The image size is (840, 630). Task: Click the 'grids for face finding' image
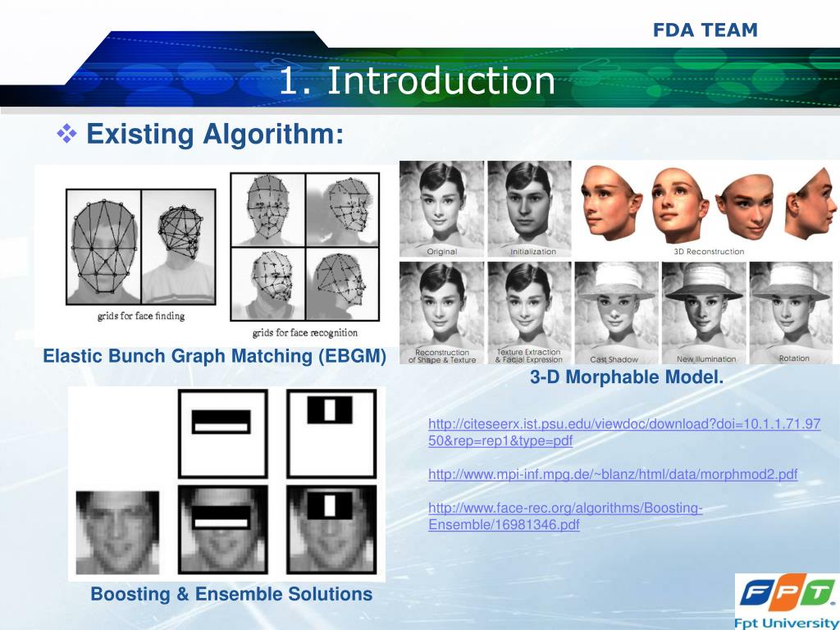click(x=141, y=246)
